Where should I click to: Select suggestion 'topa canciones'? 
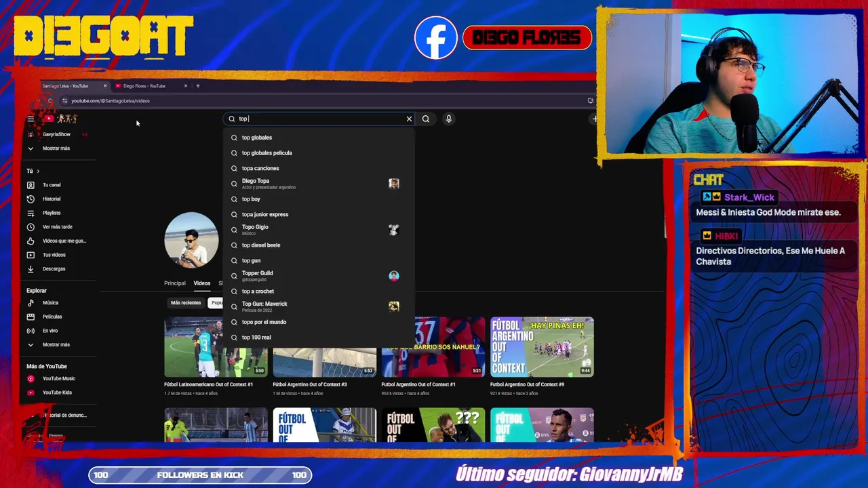(319, 168)
